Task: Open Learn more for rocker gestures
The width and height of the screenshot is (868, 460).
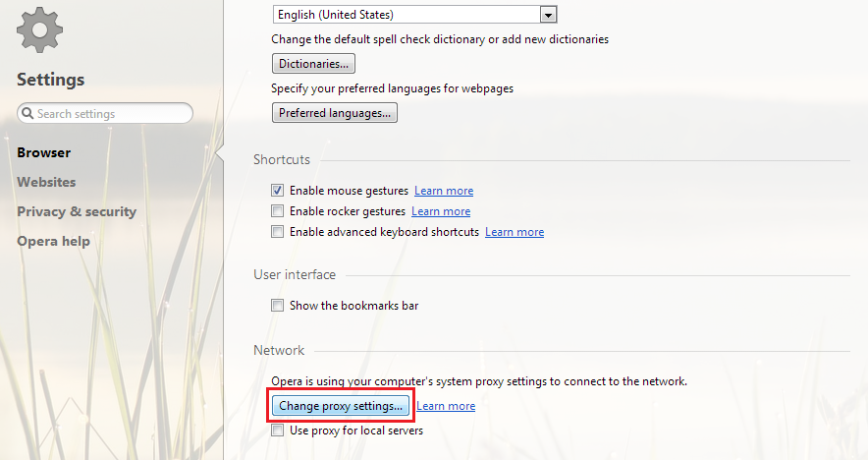Action: click(x=441, y=211)
